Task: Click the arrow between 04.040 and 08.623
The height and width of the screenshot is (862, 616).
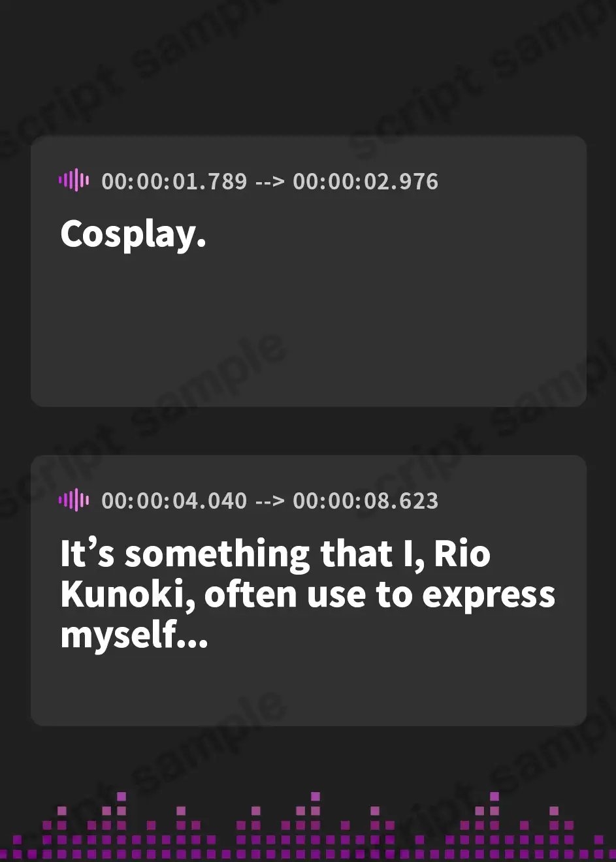Action: [x=270, y=501]
